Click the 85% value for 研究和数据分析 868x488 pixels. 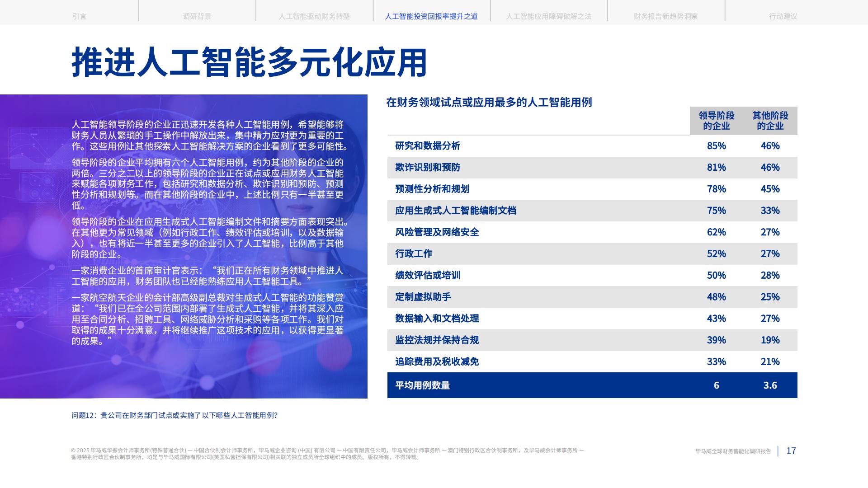716,146
